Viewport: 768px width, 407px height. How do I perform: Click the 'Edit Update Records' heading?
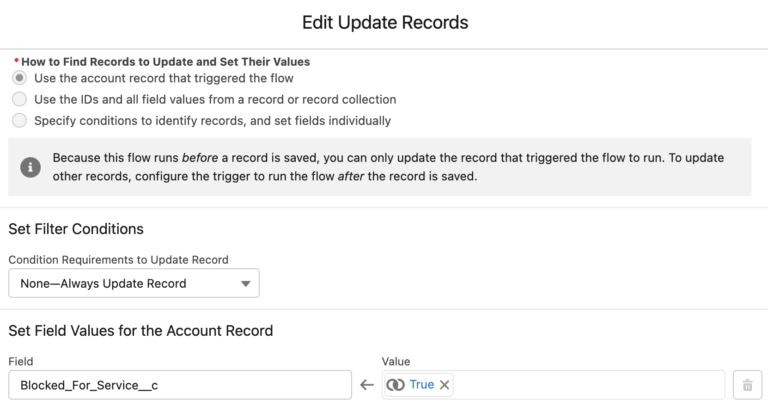[385, 23]
